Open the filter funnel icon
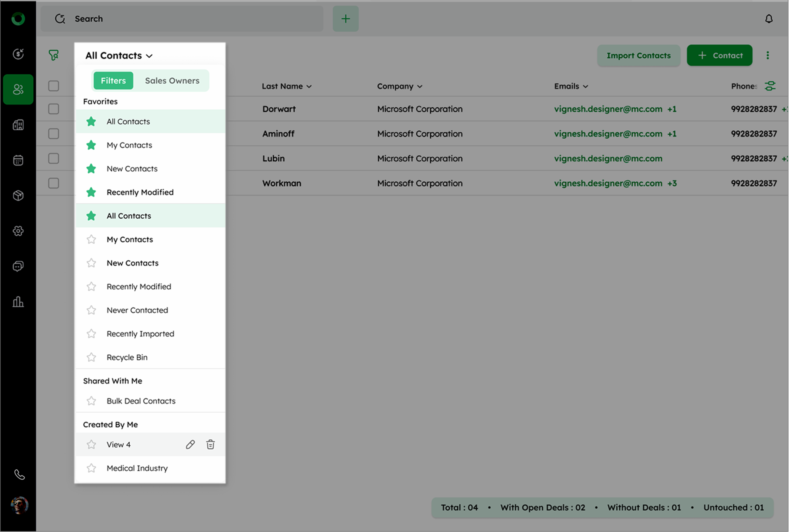This screenshot has height=532, width=789. click(54, 55)
